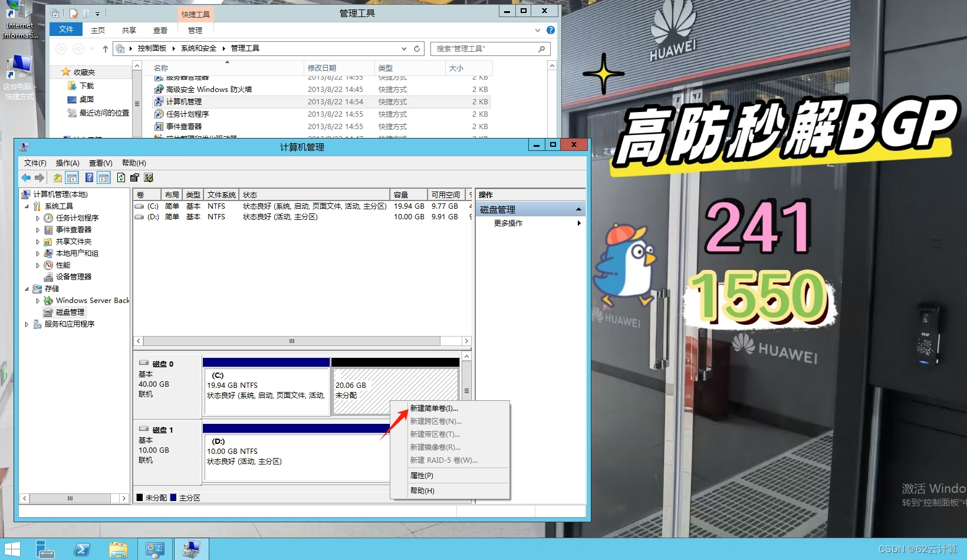
Task: Click the 磁盘 1 label block
Action: pyautogui.click(x=167, y=453)
